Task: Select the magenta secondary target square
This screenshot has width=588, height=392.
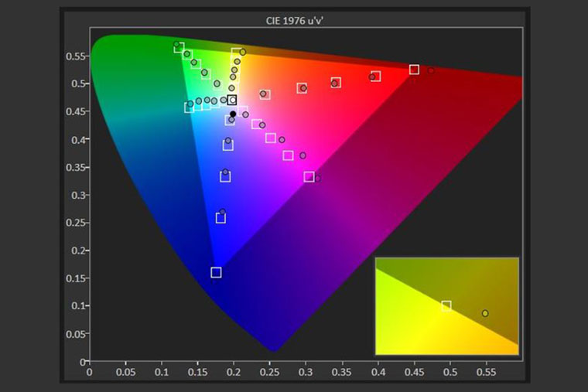Action: pos(309,177)
